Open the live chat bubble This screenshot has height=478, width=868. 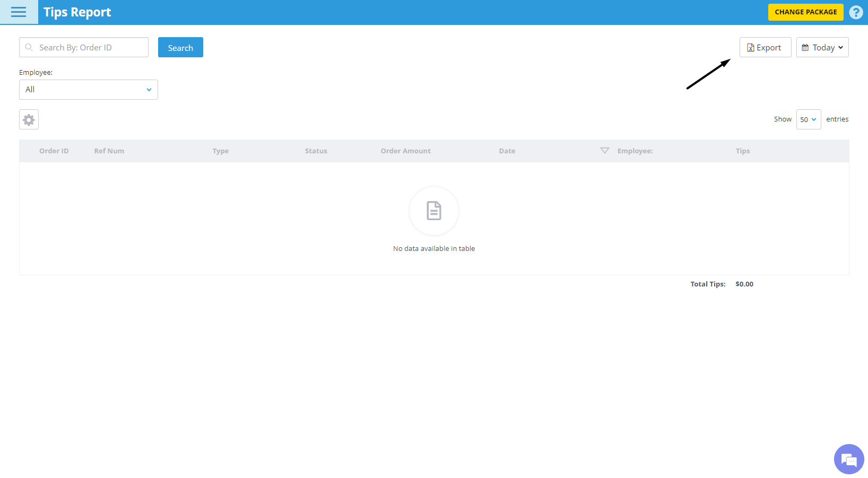[x=848, y=459]
